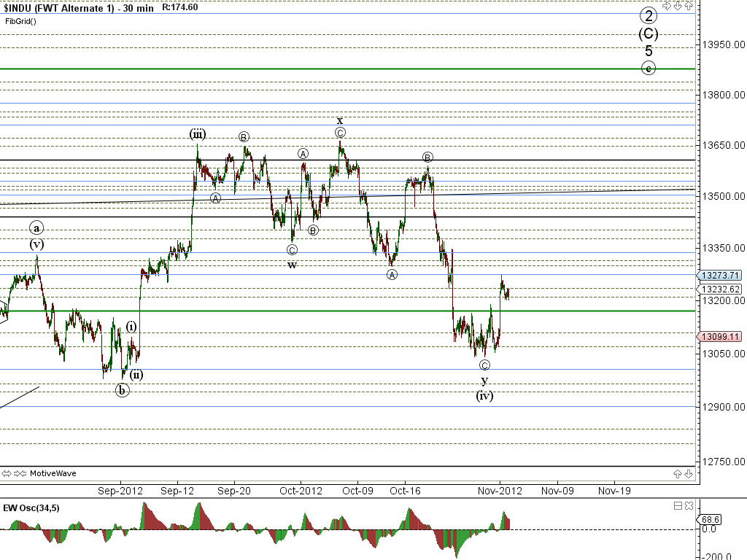The width and height of the screenshot is (747, 560).
Task: Select the FibGrid() study label
Action: 20,21
